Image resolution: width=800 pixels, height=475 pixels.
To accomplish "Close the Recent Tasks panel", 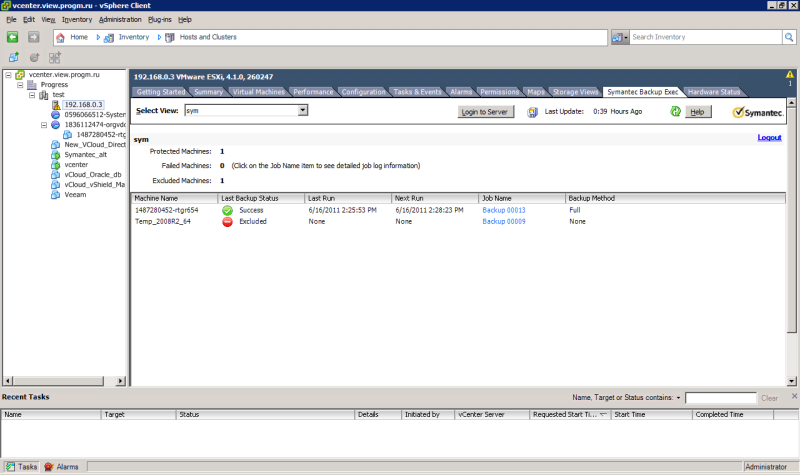I will coord(794,396).
